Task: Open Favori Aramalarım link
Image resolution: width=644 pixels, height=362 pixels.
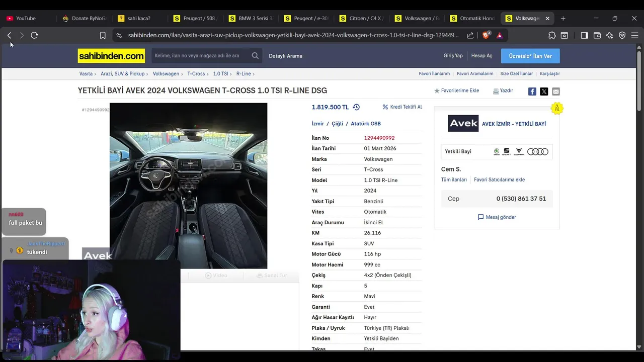Action: [475, 74]
